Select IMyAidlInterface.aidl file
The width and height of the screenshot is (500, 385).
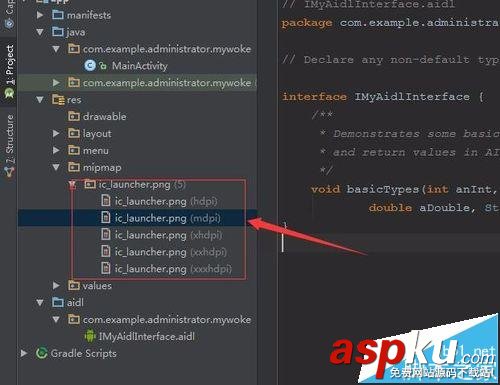click(x=147, y=336)
